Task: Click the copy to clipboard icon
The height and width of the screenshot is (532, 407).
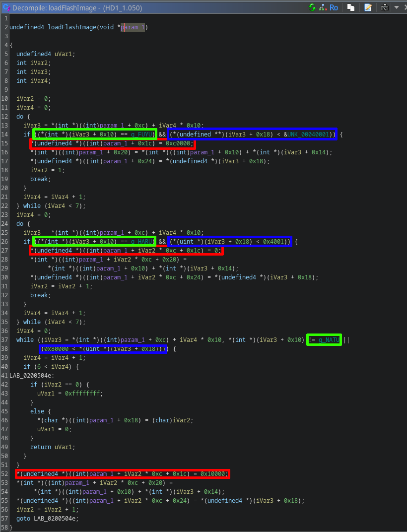Action: [351, 7]
